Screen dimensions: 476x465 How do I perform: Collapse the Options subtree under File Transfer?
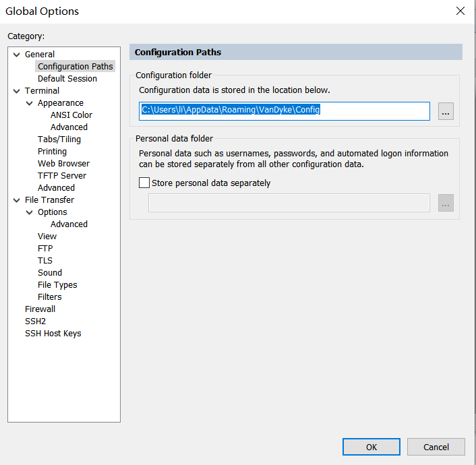coord(30,212)
